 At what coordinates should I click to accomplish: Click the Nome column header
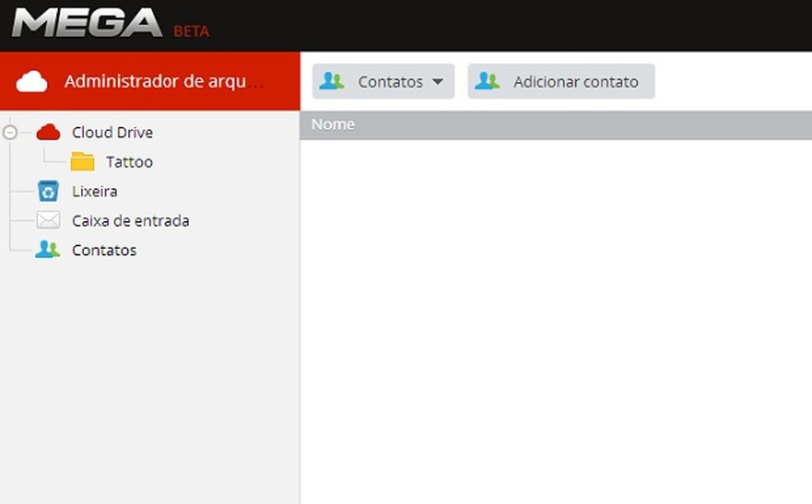(x=333, y=124)
